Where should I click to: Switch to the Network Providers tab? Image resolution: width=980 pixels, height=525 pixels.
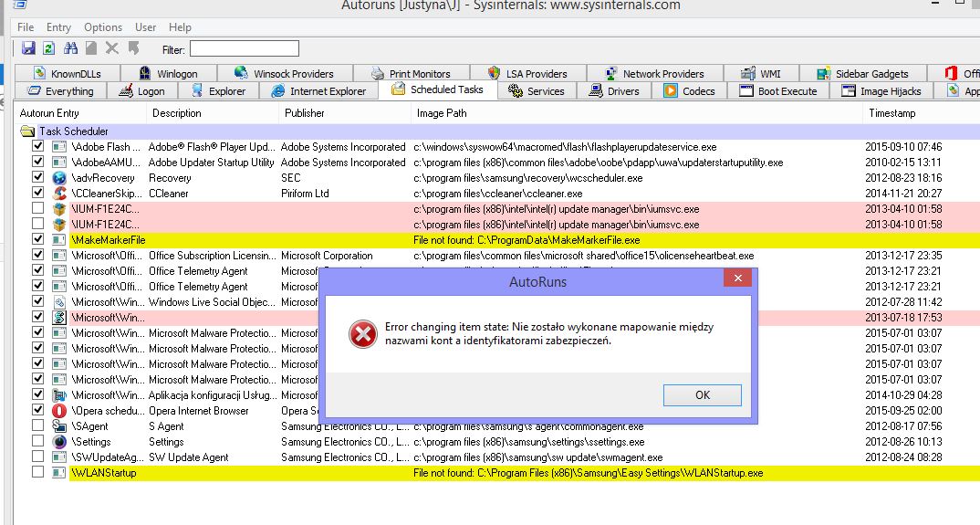(x=655, y=73)
